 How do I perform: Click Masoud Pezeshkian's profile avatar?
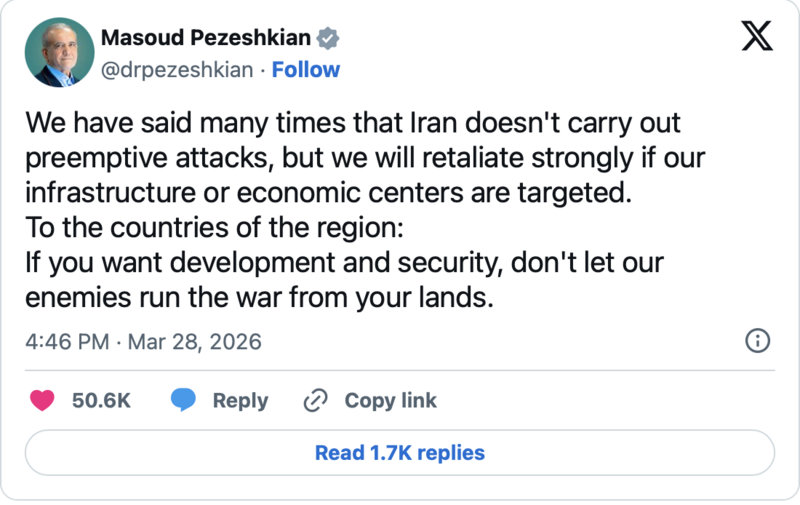pyautogui.click(x=58, y=52)
